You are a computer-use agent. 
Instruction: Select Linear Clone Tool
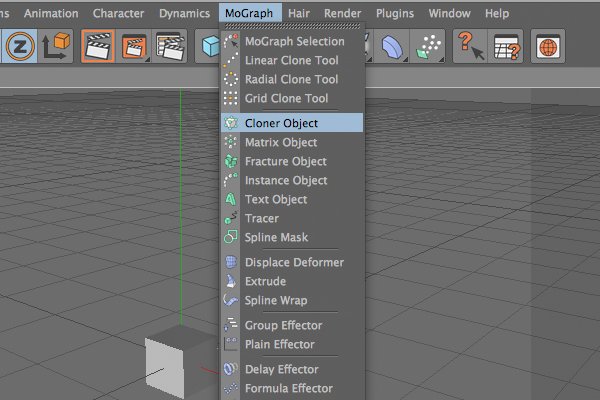point(292,60)
